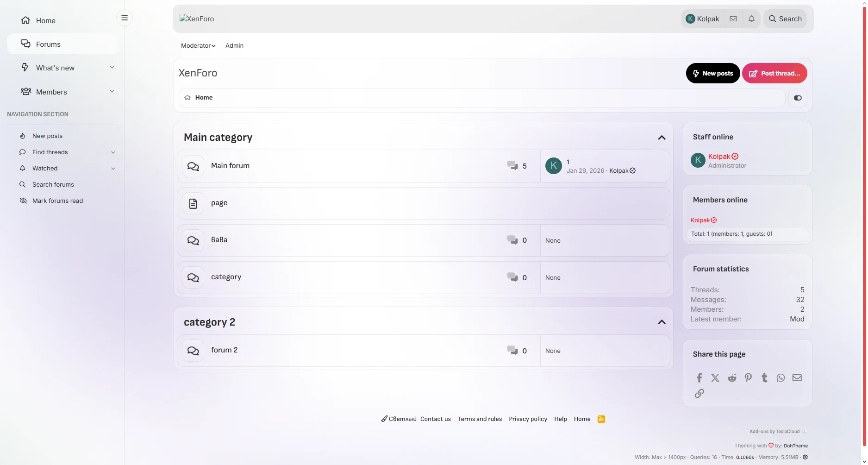The height and width of the screenshot is (465, 868).
Task: Open forum 2 title link
Action: [x=225, y=350]
